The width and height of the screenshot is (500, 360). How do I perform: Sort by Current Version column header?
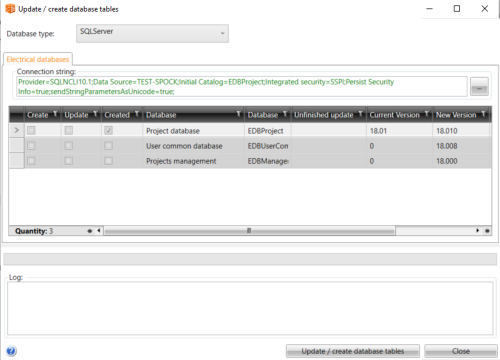[394, 115]
